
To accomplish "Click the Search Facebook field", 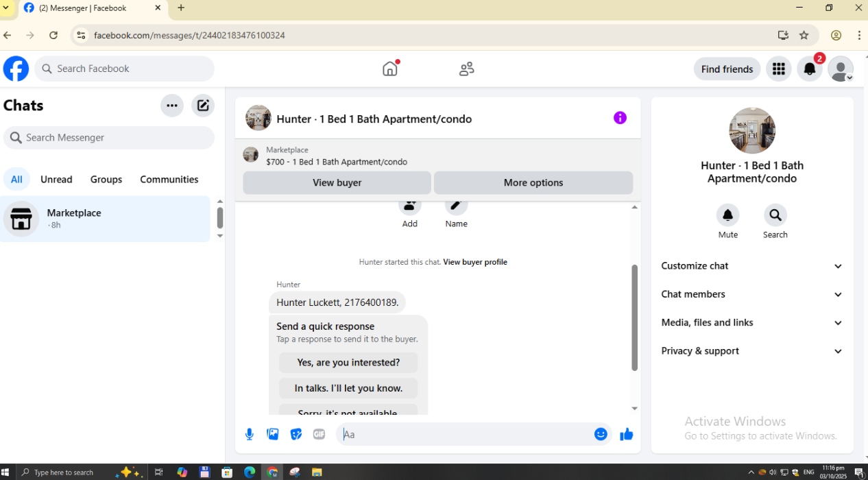I will tap(124, 69).
